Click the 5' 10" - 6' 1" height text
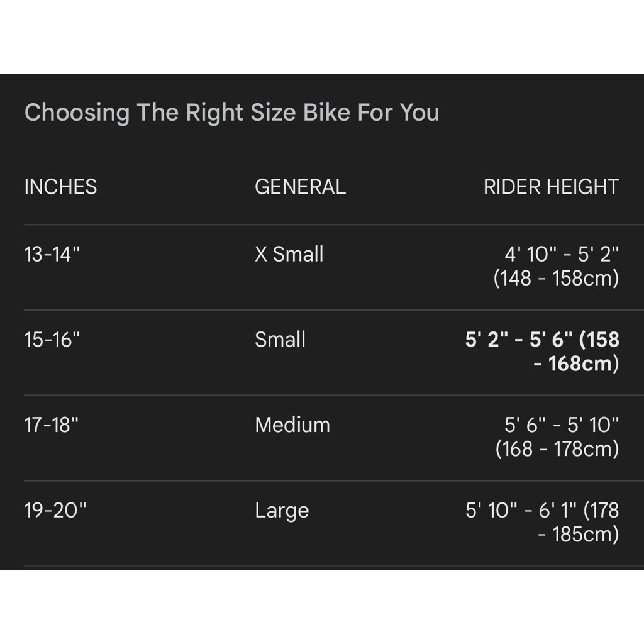 pos(522,510)
